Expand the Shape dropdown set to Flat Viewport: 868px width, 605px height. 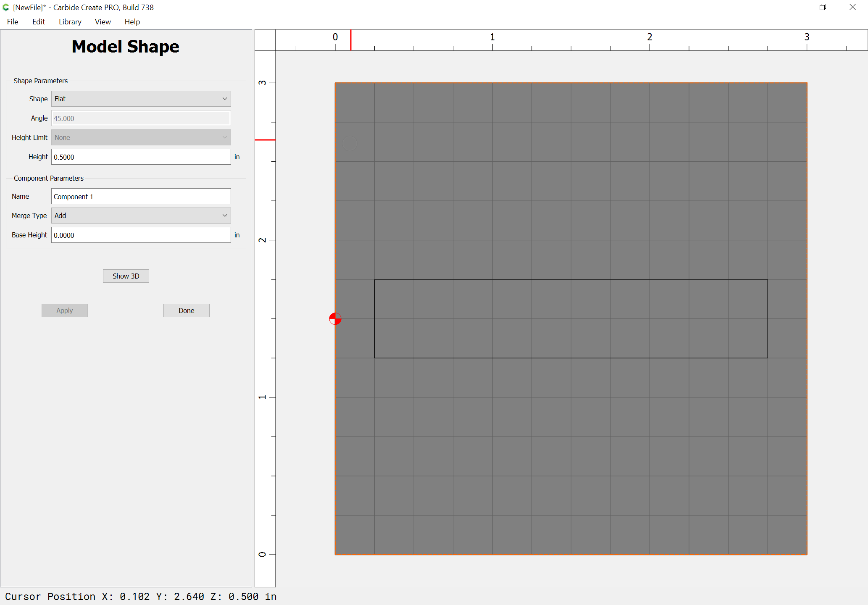point(141,99)
